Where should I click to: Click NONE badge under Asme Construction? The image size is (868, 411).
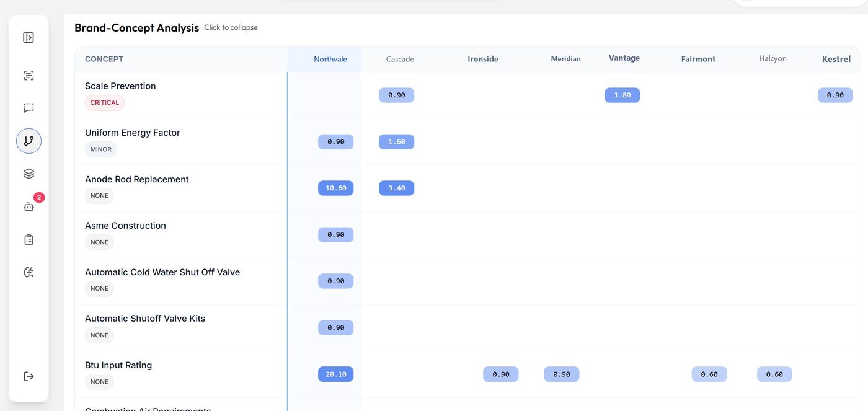tap(99, 242)
